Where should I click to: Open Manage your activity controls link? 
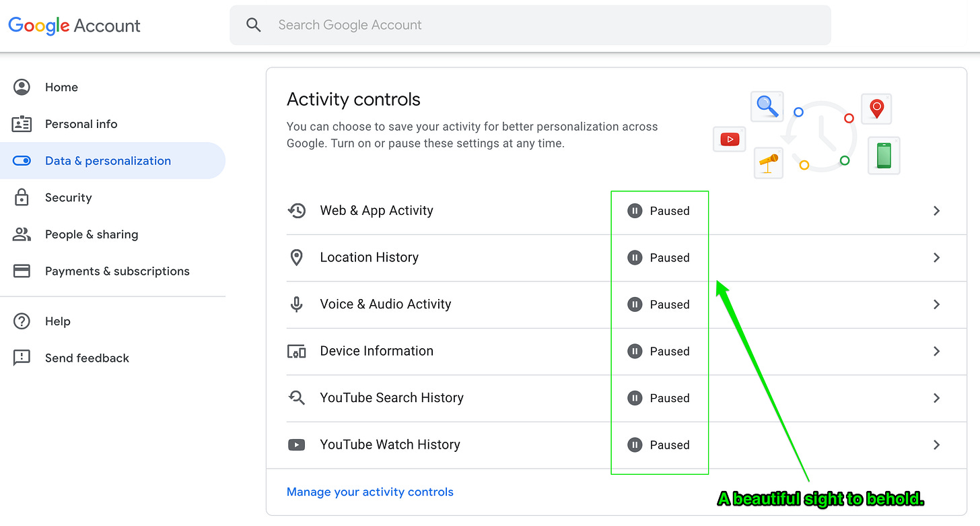click(370, 492)
